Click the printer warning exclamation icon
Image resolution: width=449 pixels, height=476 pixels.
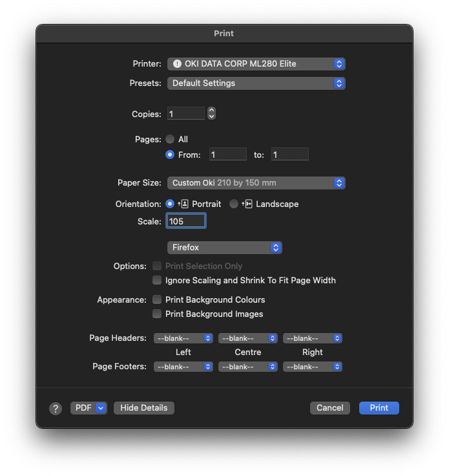[177, 64]
